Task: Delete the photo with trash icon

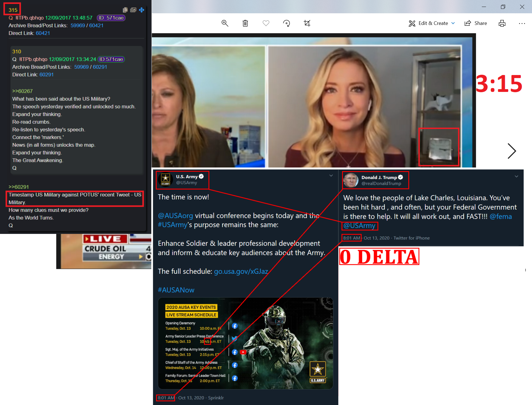Action: point(245,23)
